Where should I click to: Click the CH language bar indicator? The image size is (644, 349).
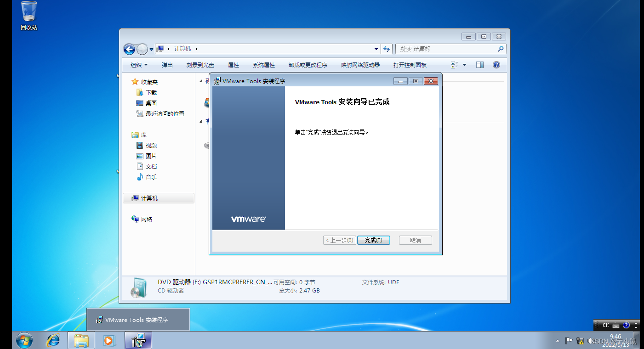(x=606, y=325)
